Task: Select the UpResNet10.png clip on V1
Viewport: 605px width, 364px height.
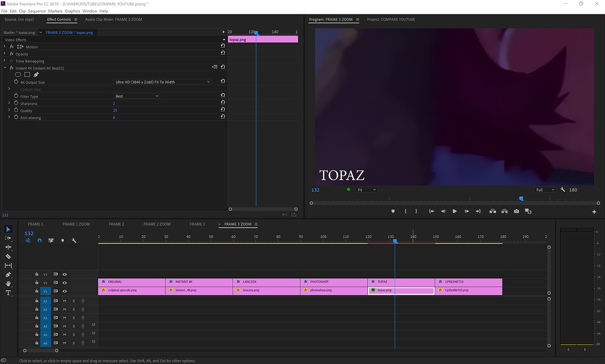Action: tap(468, 290)
